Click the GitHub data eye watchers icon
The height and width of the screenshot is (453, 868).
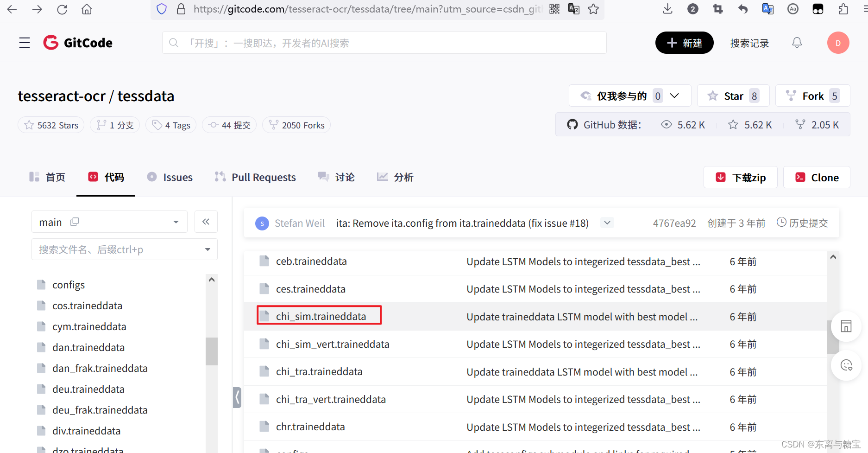667,125
